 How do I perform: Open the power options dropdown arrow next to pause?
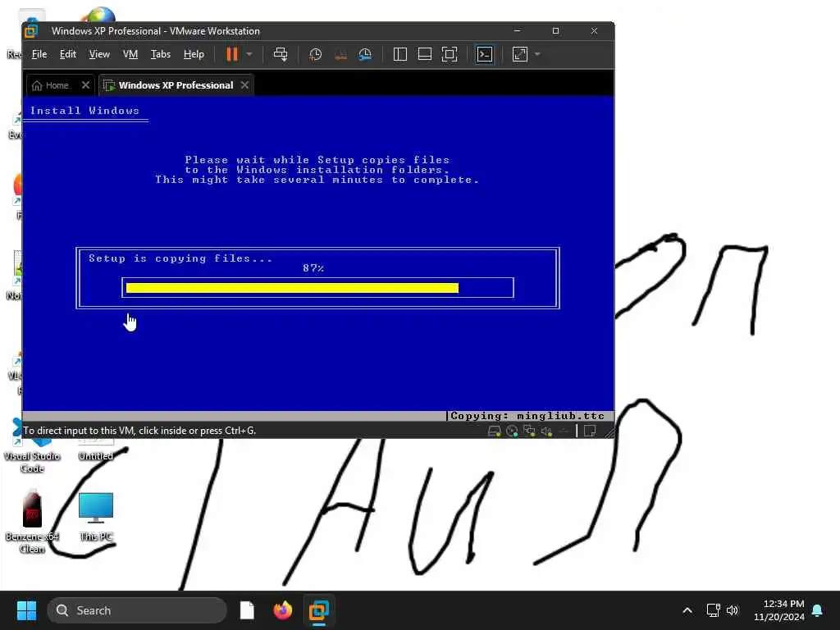tap(249, 54)
